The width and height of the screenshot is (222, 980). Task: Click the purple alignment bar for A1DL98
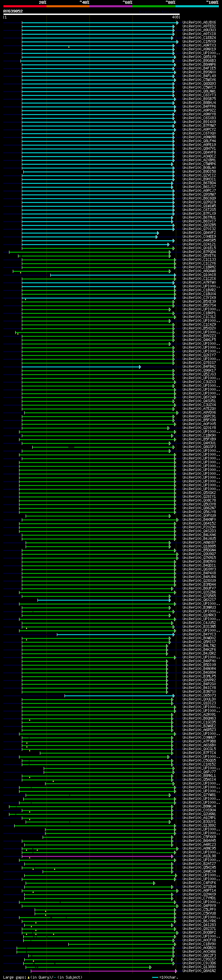tap(97, 857)
